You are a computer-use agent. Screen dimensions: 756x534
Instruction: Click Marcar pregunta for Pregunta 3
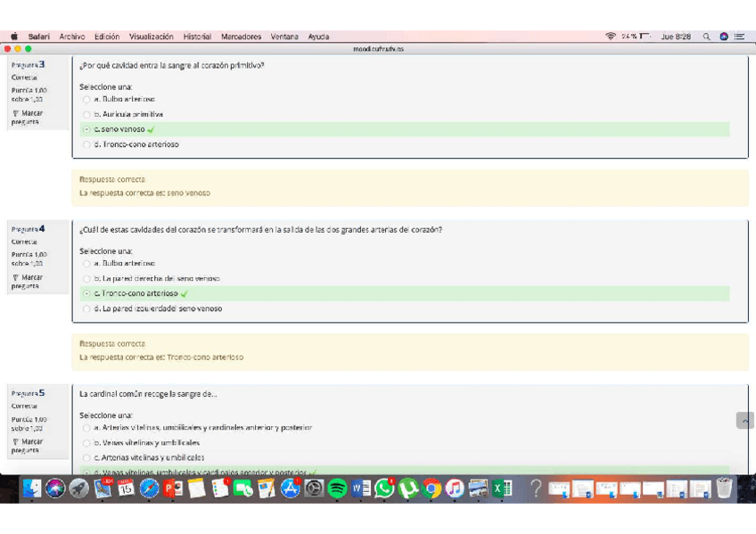tap(27, 118)
